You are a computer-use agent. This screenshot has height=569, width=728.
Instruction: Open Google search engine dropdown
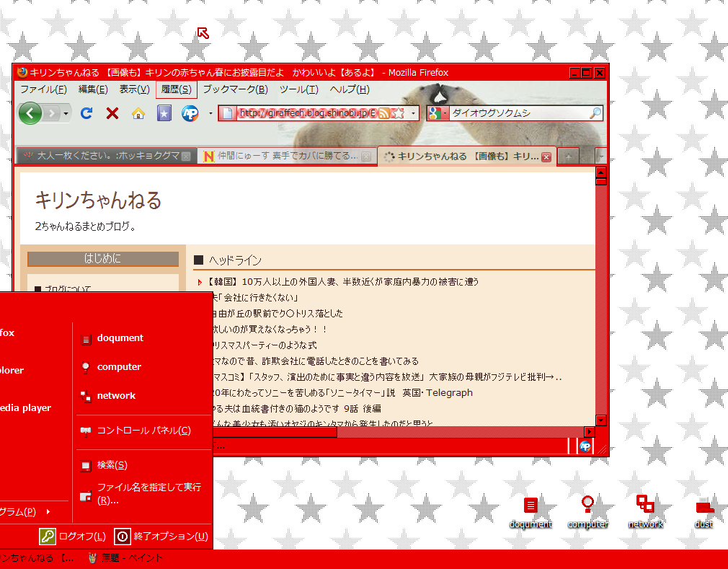(x=438, y=113)
